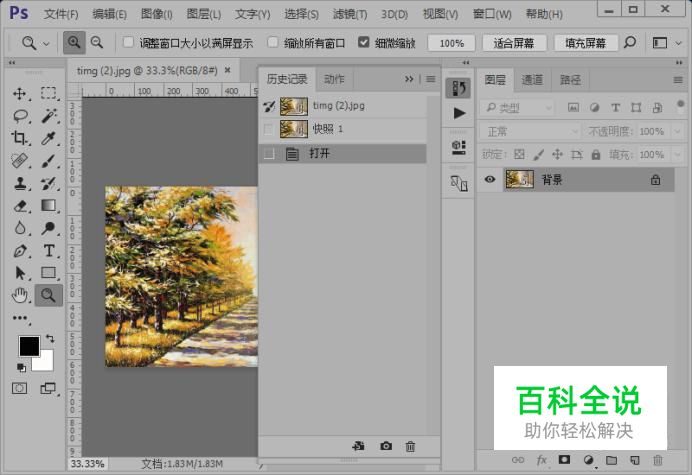Open the fill 填充 dropdown arrow
Image resolution: width=692 pixels, height=475 pixels.
coord(677,155)
